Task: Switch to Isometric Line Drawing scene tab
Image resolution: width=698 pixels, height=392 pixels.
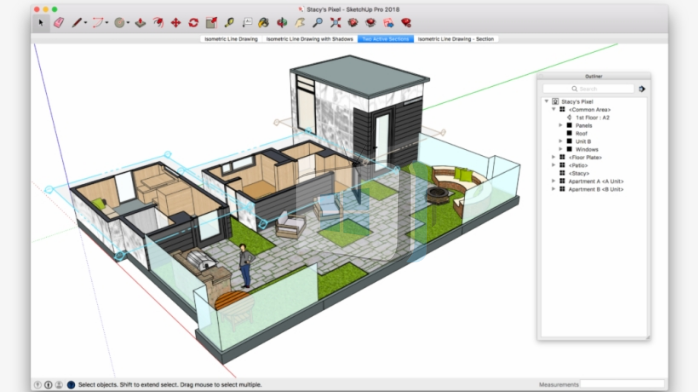Action: point(231,39)
